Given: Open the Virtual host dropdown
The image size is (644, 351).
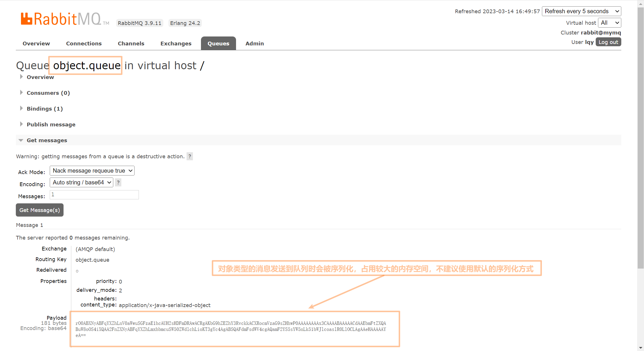Looking at the screenshot, I should click(609, 23).
